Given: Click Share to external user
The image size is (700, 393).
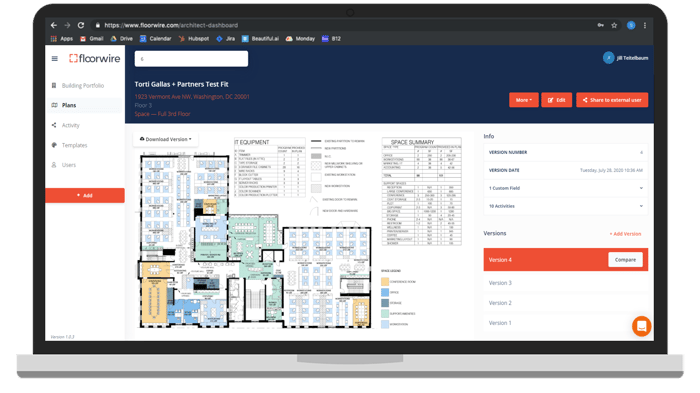Looking at the screenshot, I should [612, 100].
